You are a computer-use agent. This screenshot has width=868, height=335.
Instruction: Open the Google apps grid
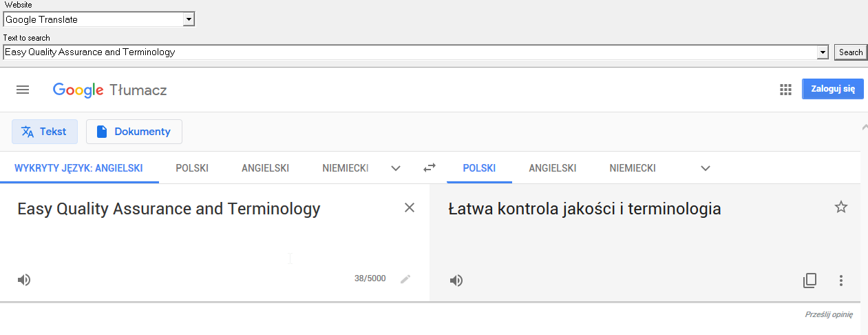[785, 90]
